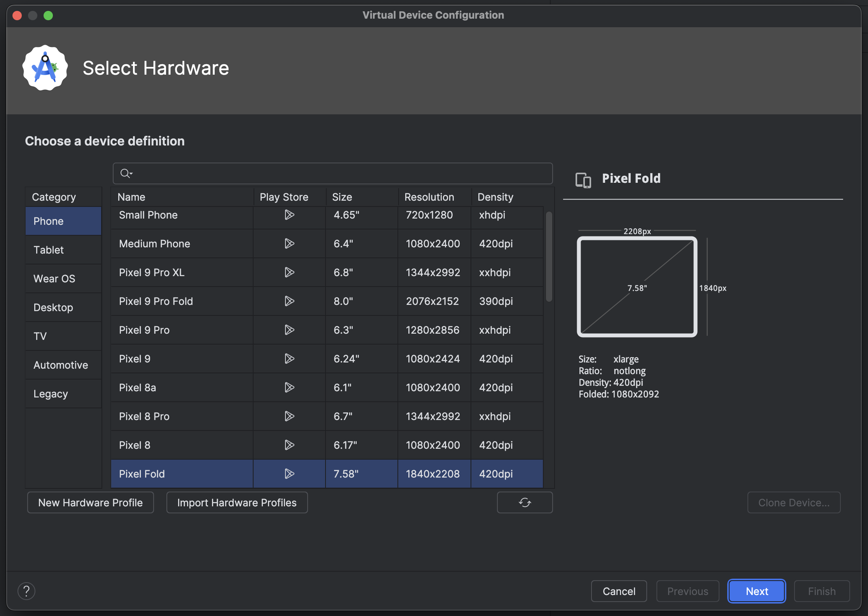Show the Legacy category devices
The width and height of the screenshot is (868, 616).
pos(63,394)
